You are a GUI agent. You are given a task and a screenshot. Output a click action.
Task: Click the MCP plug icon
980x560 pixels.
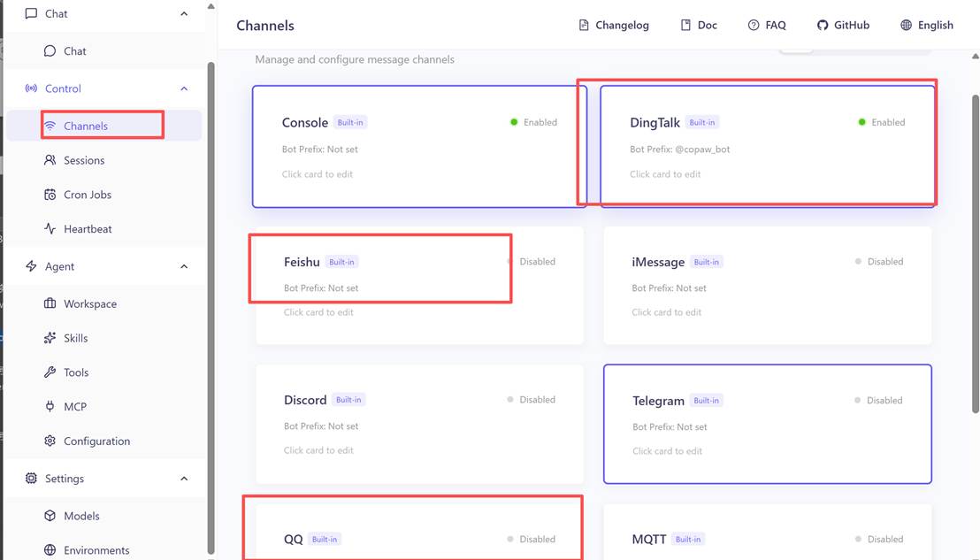50,407
